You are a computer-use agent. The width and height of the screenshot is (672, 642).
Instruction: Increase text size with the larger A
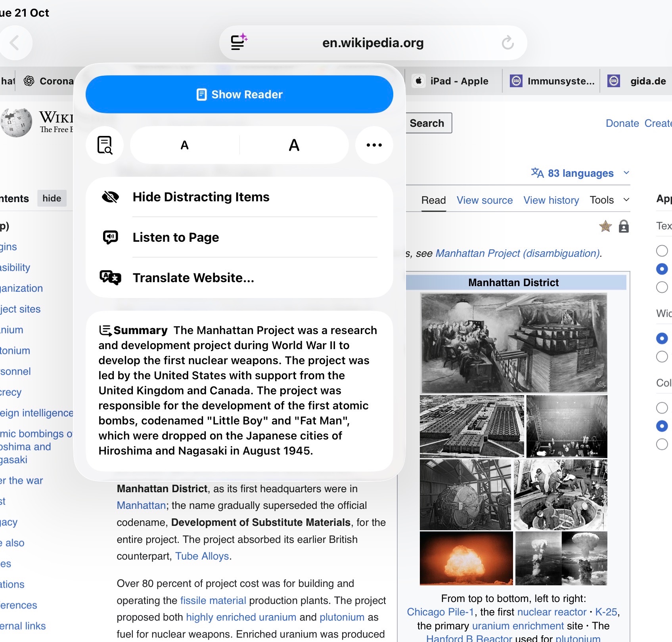(x=294, y=145)
